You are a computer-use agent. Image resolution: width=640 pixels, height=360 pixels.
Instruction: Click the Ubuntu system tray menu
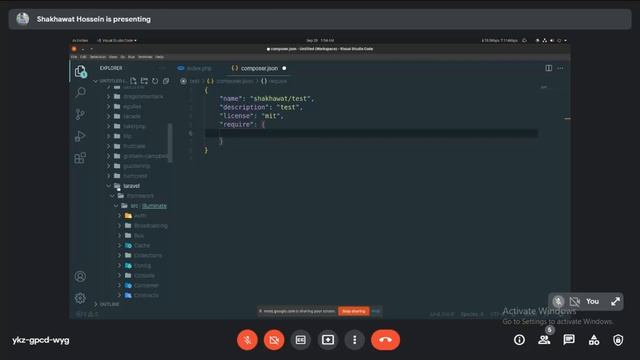coord(551,40)
